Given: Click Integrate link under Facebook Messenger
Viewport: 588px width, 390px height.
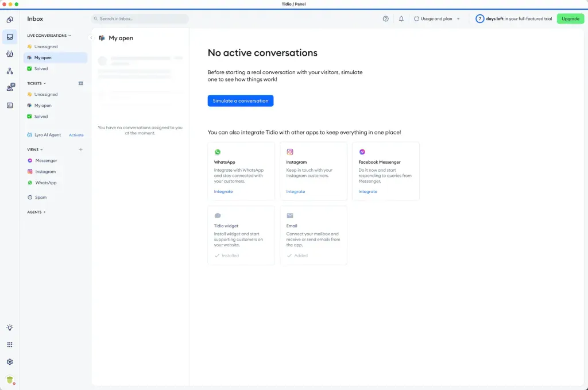Looking at the screenshot, I should click(367, 192).
